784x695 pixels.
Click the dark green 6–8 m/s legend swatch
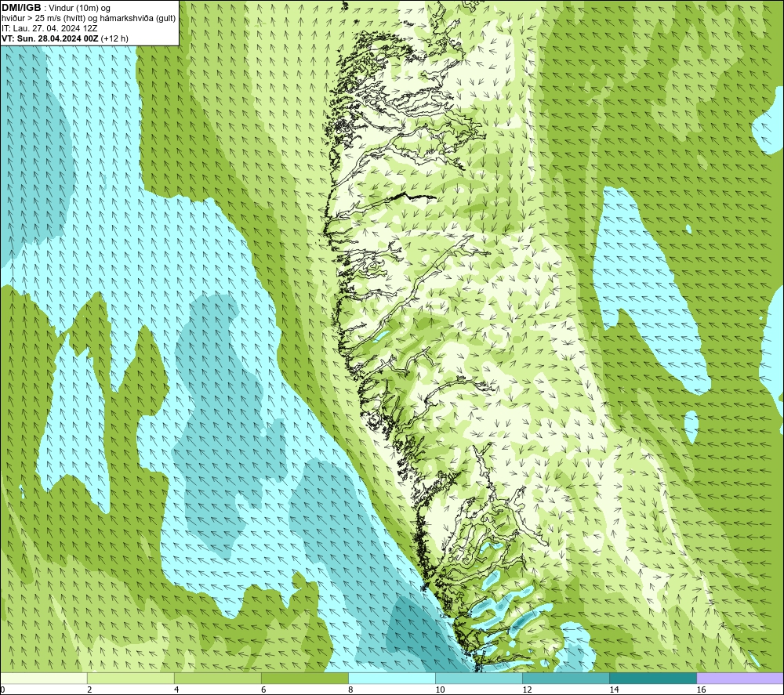point(304,678)
